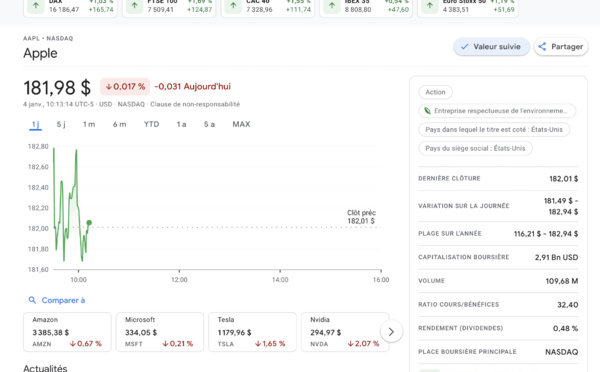The width and height of the screenshot is (600, 372).
Task: Click the share icon next to Partager
Action: tap(542, 47)
